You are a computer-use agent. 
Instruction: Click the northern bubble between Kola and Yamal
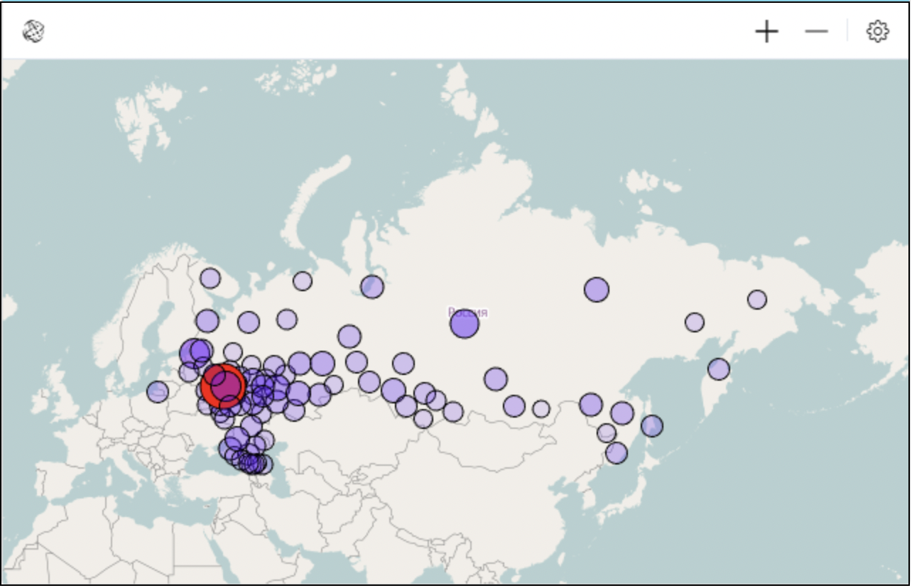pyautogui.click(x=303, y=281)
